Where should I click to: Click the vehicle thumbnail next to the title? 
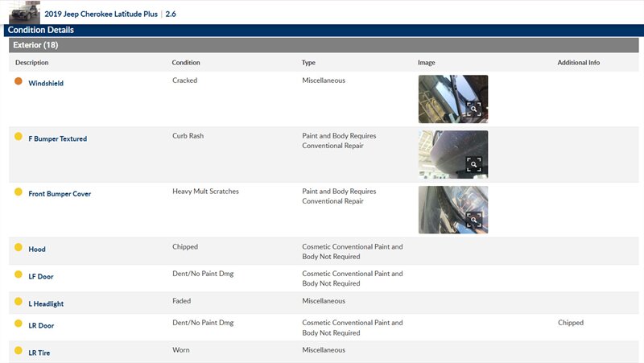[25, 12]
